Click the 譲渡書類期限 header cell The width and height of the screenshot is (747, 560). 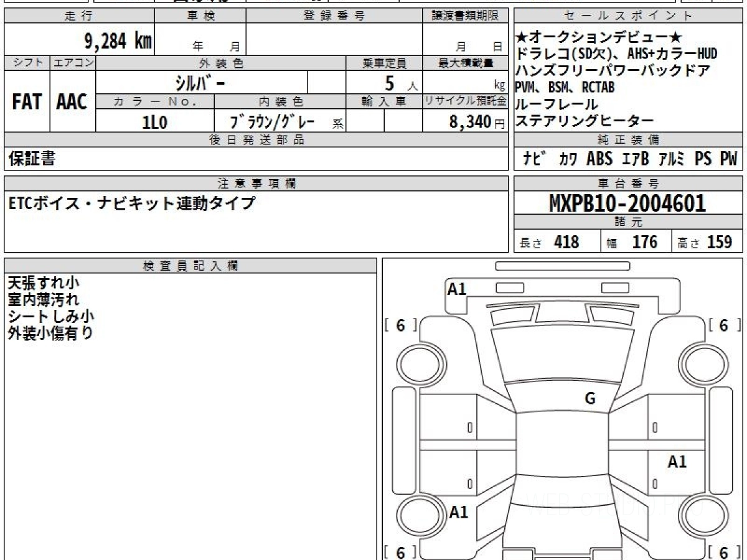(465, 16)
